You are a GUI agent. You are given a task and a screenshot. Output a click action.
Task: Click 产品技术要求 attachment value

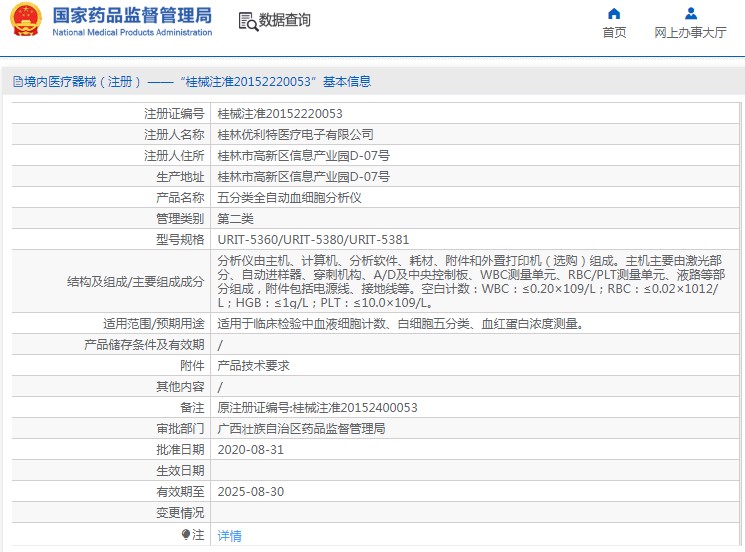(x=253, y=366)
